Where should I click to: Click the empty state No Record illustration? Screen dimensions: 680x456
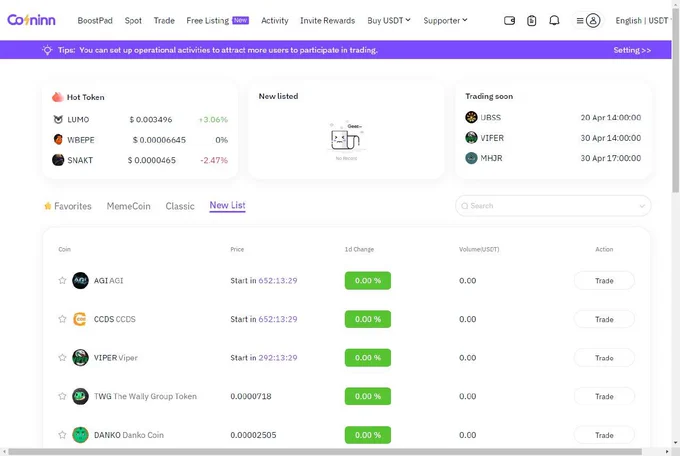point(346,140)
